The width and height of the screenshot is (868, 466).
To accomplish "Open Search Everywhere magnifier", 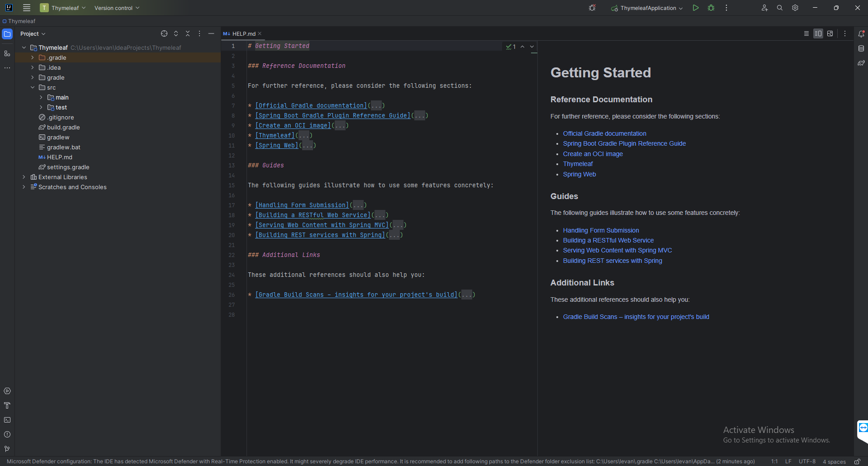I will [780, 8].
